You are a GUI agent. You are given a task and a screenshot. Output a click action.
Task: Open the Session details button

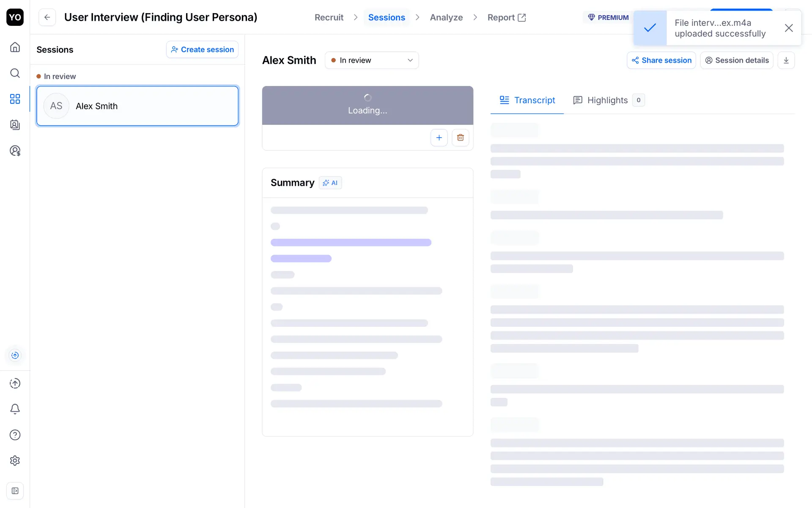(x=736, y=60)
